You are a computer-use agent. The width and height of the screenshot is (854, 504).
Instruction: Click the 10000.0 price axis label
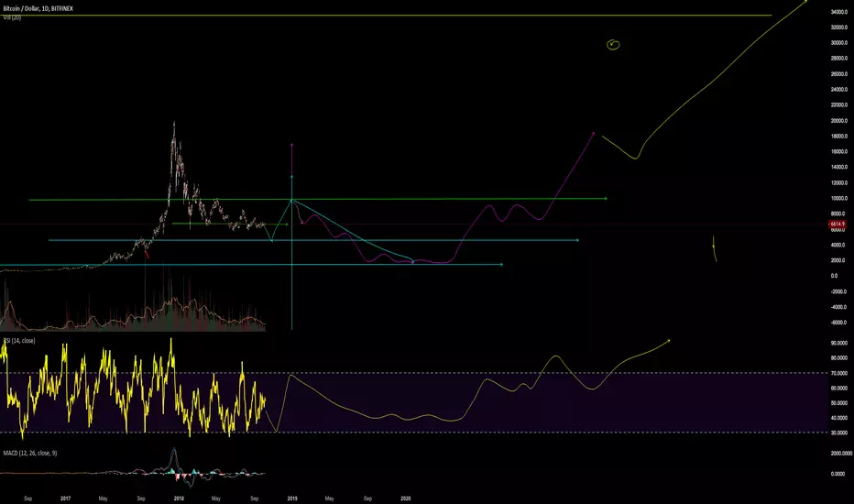point(838,199)
